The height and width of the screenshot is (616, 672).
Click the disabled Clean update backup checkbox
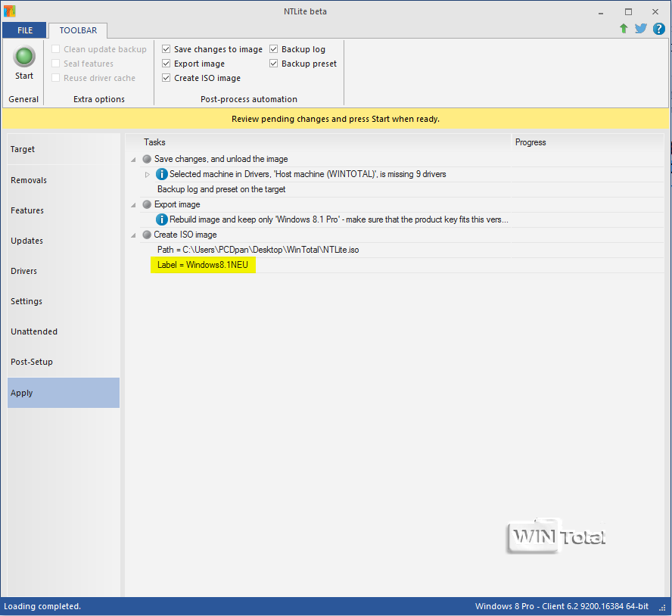[x=56, y=49]
